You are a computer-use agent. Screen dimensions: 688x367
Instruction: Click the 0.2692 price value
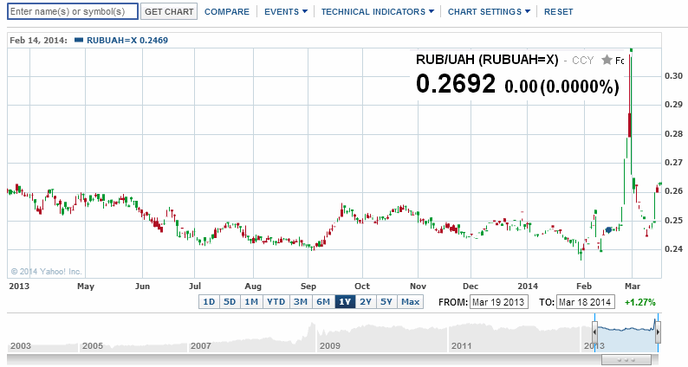coord(456,84)
